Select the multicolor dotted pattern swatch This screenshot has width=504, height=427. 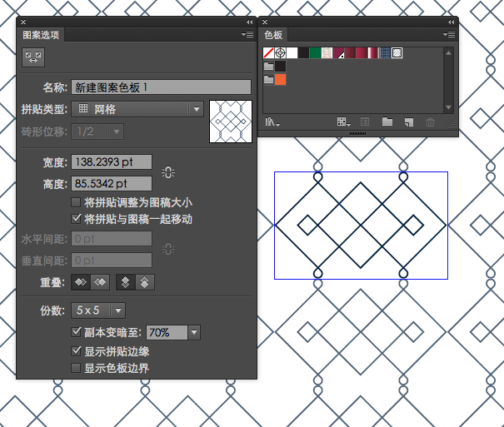[327, 52]
